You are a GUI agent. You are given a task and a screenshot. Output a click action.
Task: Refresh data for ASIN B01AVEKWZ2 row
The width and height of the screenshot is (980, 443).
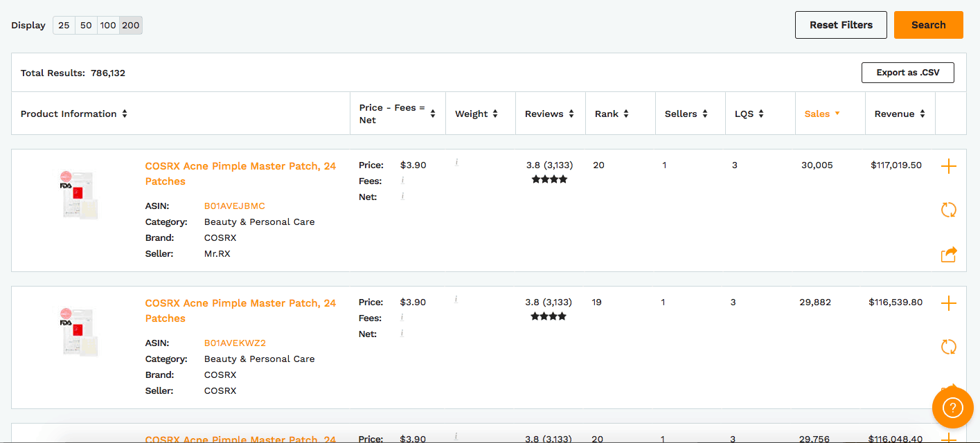click(x=948, y=347)
